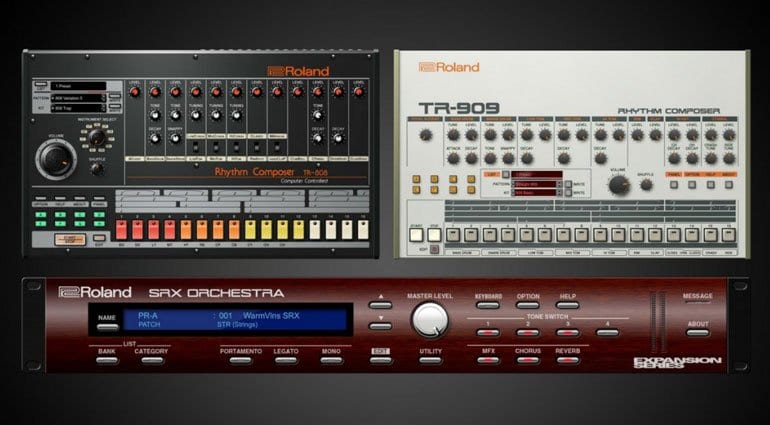Click the TR-808 EDIT button beside Start/Stop
The width and height of the screenshot is (770, 425).
[x=99, y=239]
